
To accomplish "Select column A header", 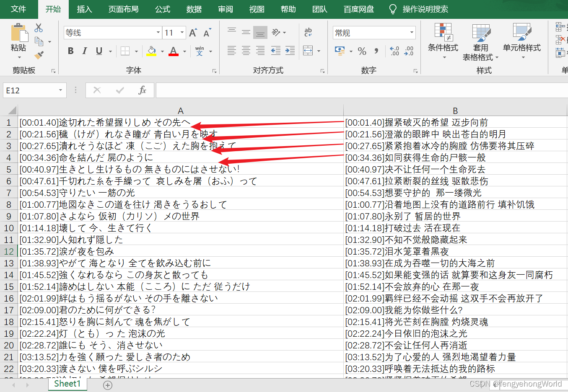I will point(181,111).
